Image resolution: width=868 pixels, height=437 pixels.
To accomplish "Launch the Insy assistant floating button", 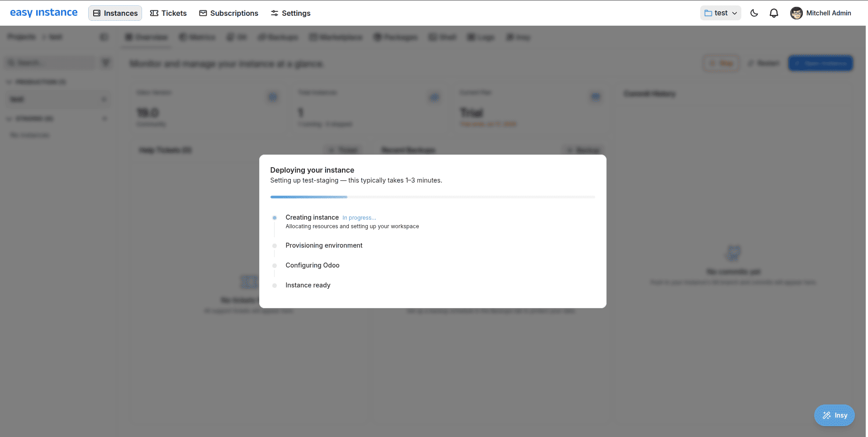I will point(834,415).
